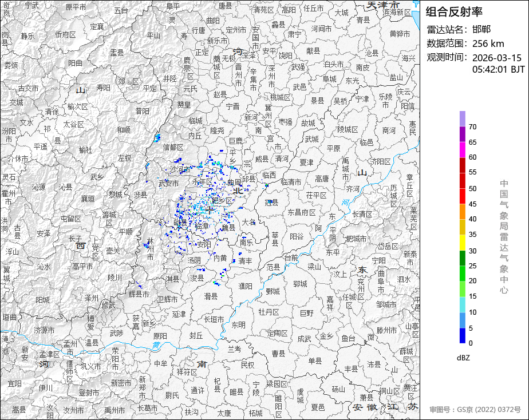This screenshot has width=529, height=420.
Task: Select the magenta 60–65 dBZ legend color
Action: coord(462,149)
